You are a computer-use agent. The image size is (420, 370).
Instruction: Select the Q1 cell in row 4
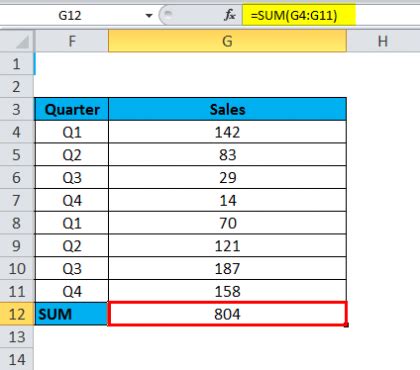click(x=72, y=132)
